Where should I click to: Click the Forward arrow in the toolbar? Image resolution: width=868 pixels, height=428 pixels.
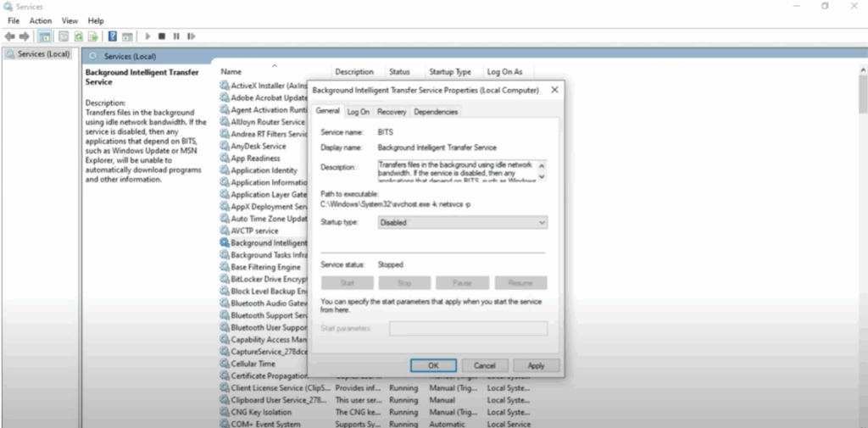point(25,36)
